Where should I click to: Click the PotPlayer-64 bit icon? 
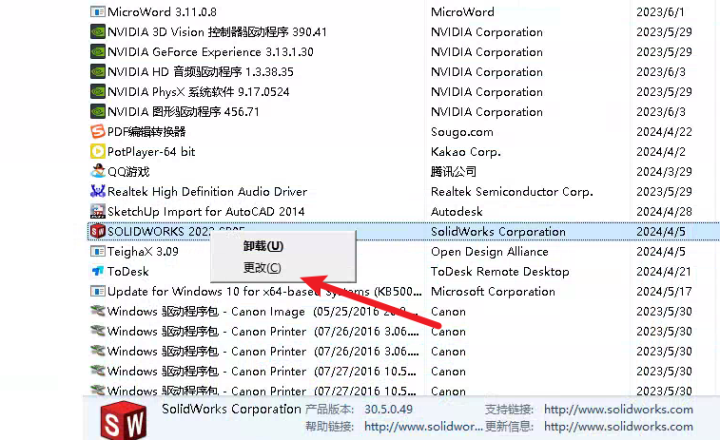(x=97, y=152)
